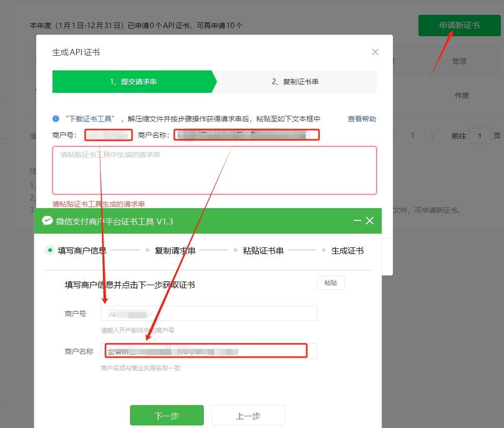Open the 下载证书工具 link
This screenshot has height=428, width=504.
(x=90, y=119)
